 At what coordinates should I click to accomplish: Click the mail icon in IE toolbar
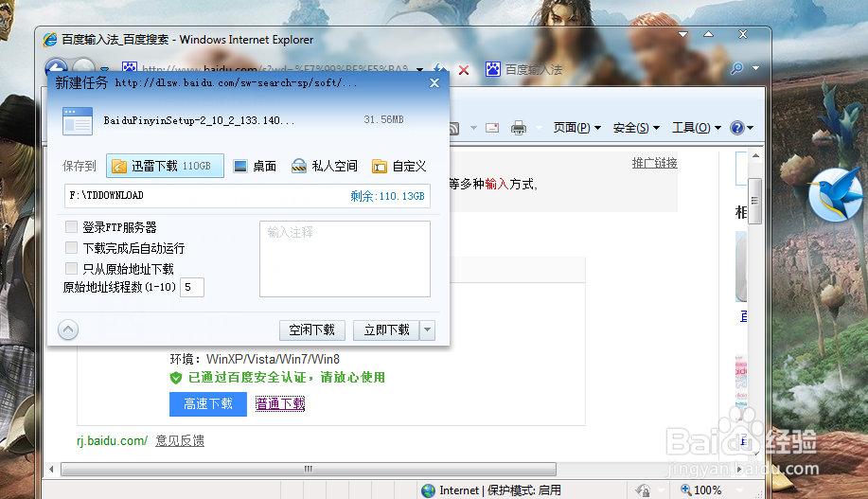[492, 128]
